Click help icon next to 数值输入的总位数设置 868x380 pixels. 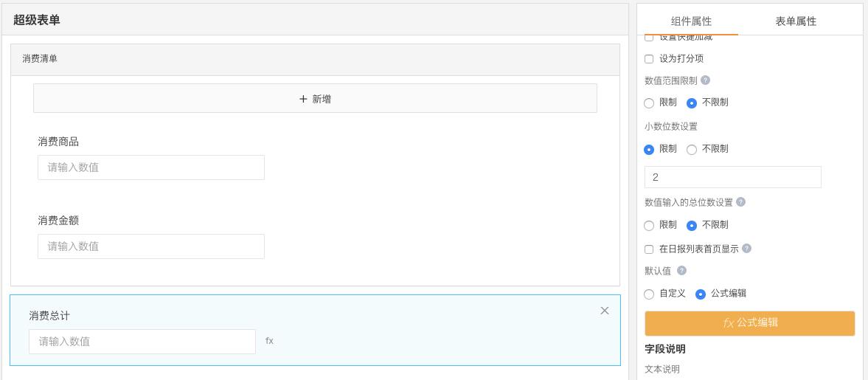point(740,202)
